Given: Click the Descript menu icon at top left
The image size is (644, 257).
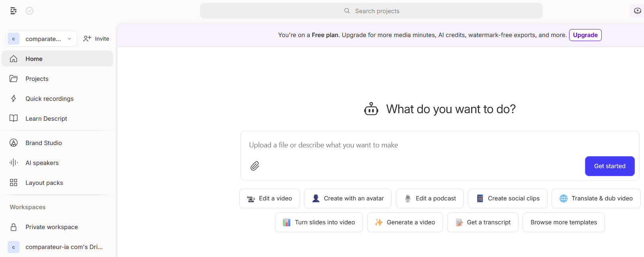Looking at the screenshot, I should pyautogui.click(x=14, y=11).
